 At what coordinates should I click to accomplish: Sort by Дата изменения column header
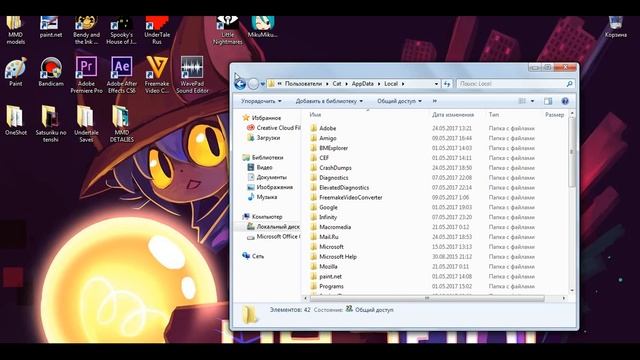453,115
